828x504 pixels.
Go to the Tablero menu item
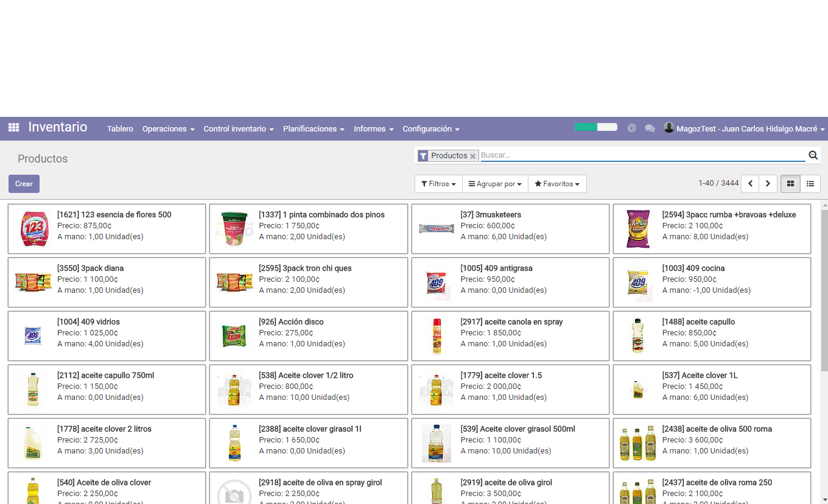coord(120,129)
